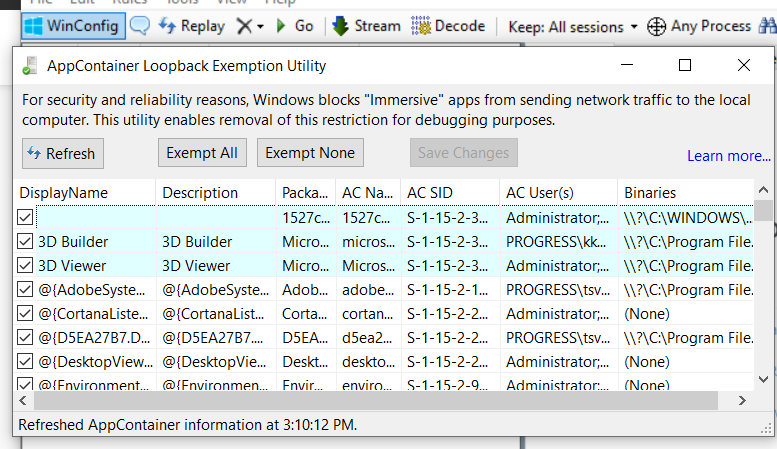Sort by Description column header
The image size is (777, 449).
(x=216, y=192)
